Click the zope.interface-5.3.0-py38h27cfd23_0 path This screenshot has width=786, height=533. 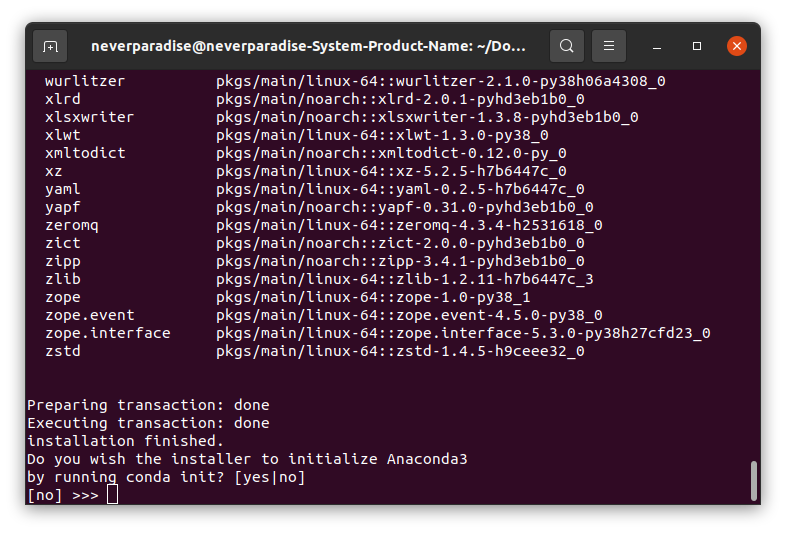coord(463,334)
